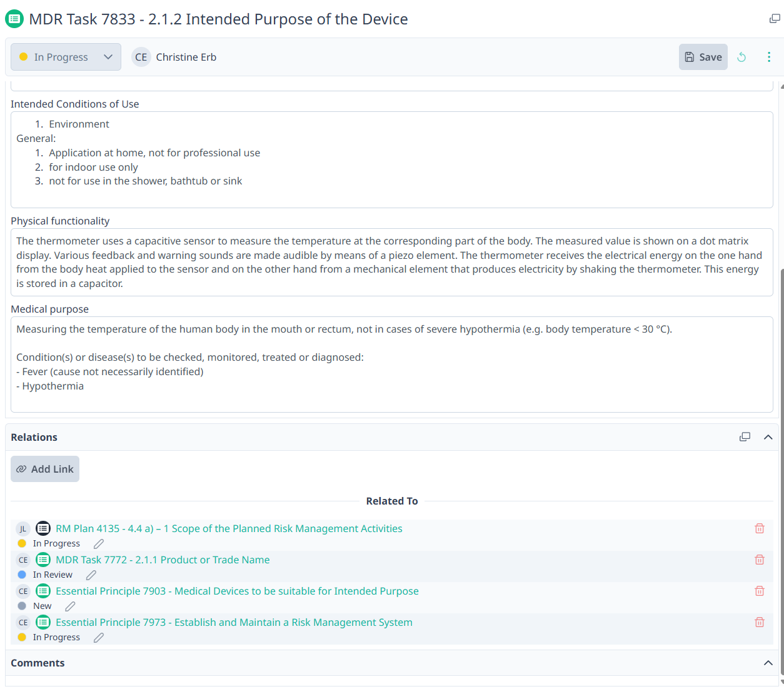Image resolution: width=784 pixels, height=694 pixels.
Task: Click the Christine Erb assignee name
Action: coord(186,57)
